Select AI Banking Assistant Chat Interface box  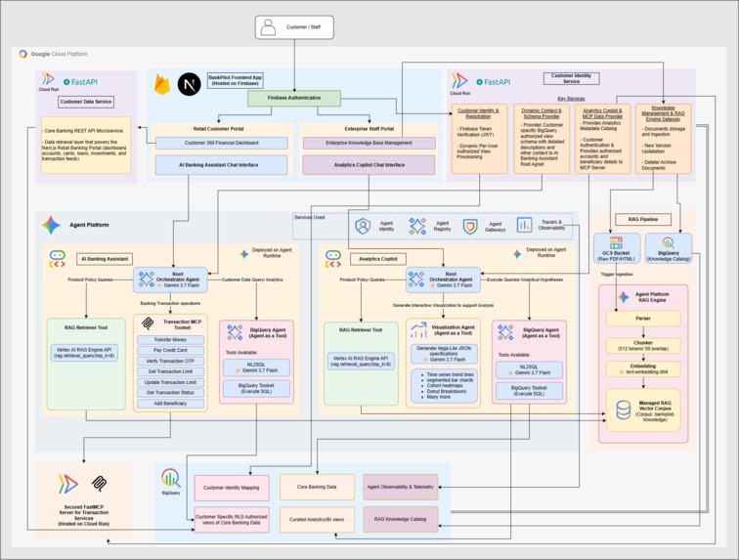point(222,165)
